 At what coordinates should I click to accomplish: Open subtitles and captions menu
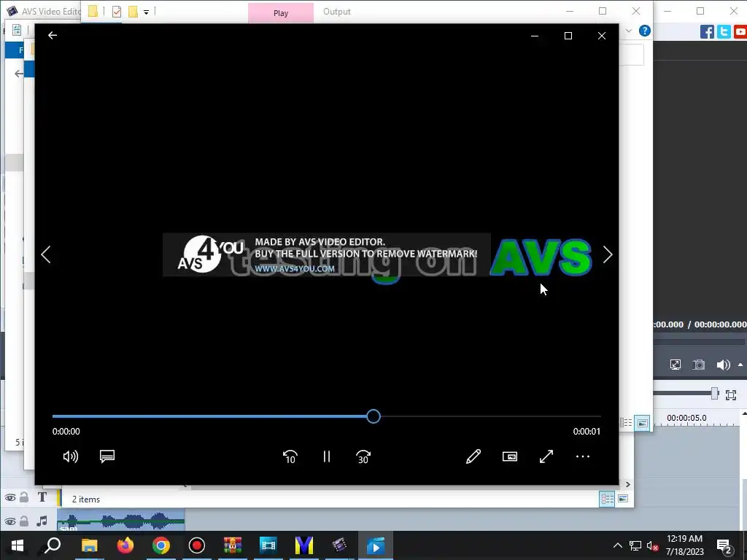pos(107,456)
